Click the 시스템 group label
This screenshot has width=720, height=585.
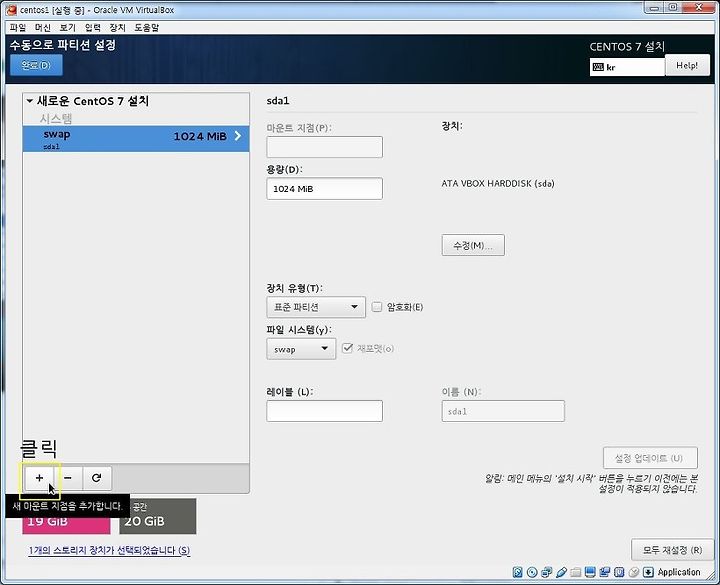[x=56, y=118]
